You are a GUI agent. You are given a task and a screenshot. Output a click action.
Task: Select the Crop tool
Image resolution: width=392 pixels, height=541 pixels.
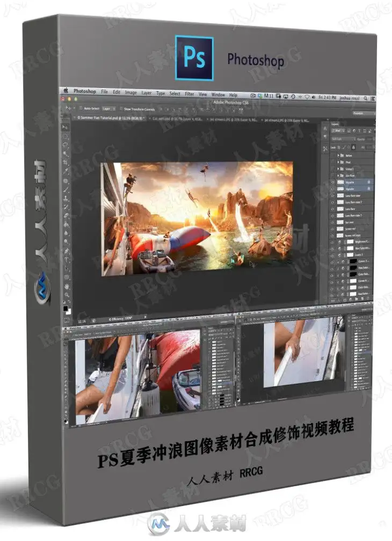click(x=65, y=162)
